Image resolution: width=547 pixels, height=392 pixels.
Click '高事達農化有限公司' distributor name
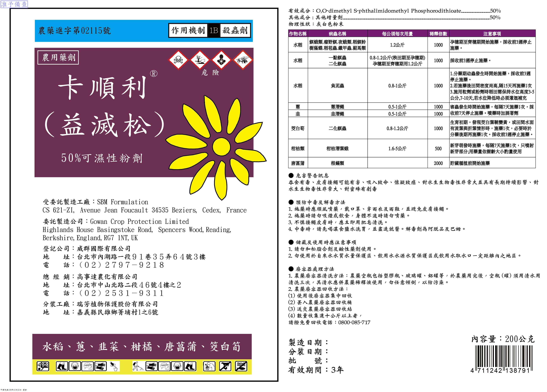[x=107, y=277]
